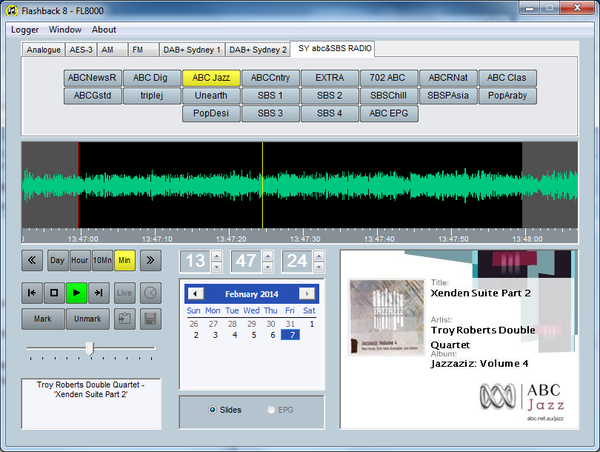
Task: Click the playback speed slider thumb
Action: (x=90, y=349)
